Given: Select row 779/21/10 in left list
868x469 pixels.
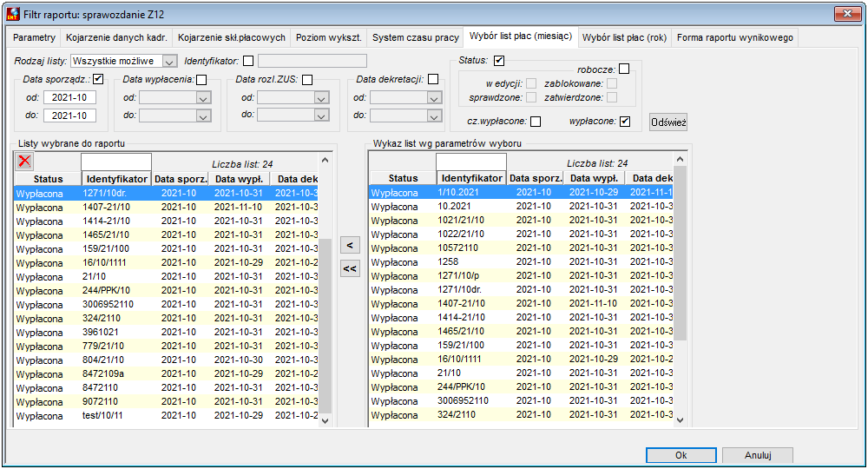Looking at the screenshot, I should point(166,346).
